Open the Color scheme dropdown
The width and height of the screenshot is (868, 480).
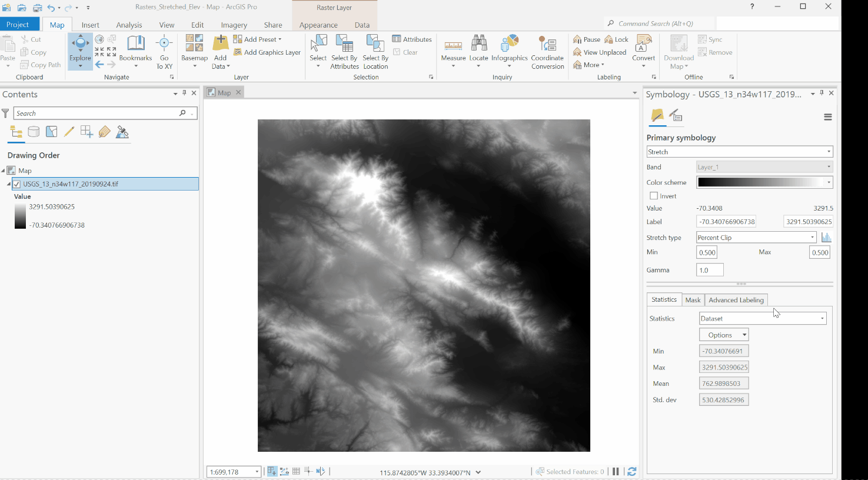click(829, 182)
